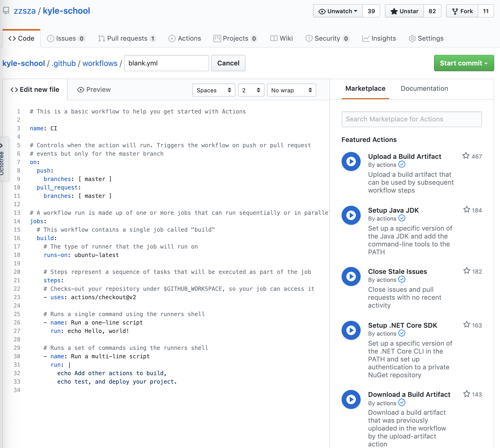Go to the workflows folder breadcrumb
The height and width of the screenshot is (448, 500).
pos(100,63)
